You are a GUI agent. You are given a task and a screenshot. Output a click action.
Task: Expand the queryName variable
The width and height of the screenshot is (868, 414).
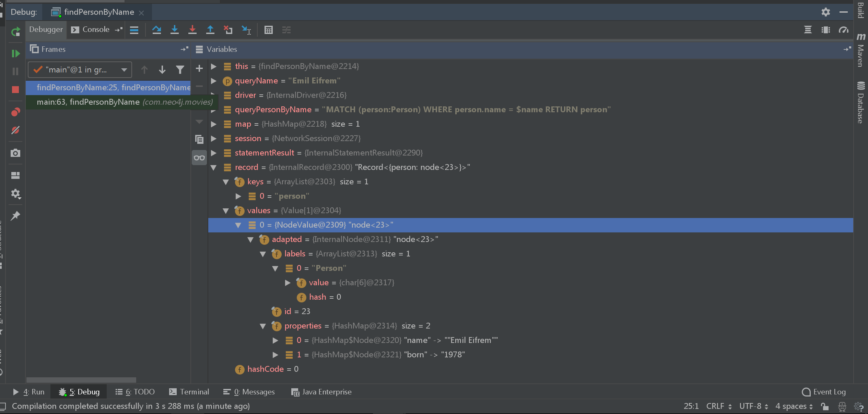(x=214, y=81)
